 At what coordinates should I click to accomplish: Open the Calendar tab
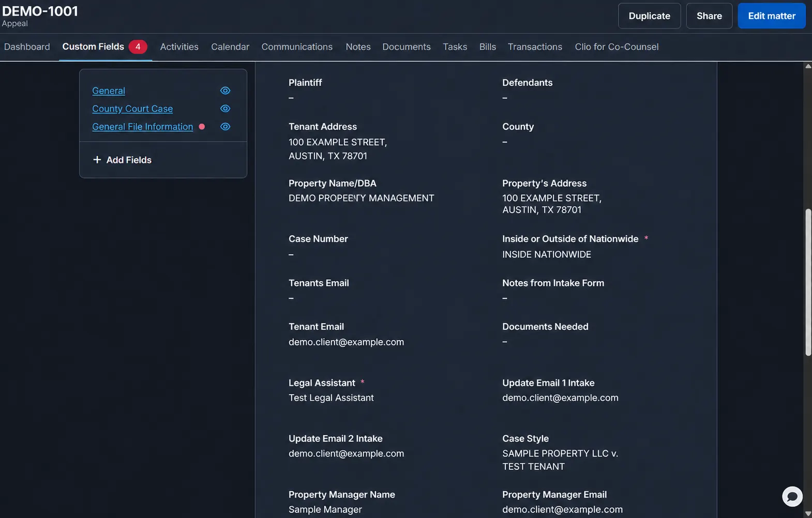[230, 47]
